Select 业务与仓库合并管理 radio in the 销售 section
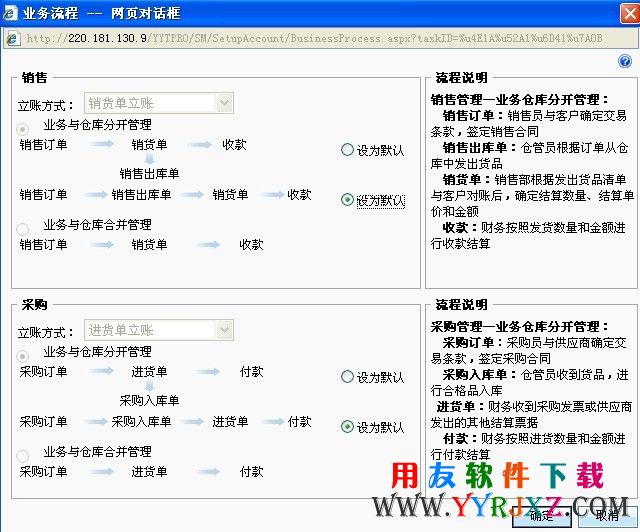The width and height of the screenshot is (640, 532). [x=22, y=229]
